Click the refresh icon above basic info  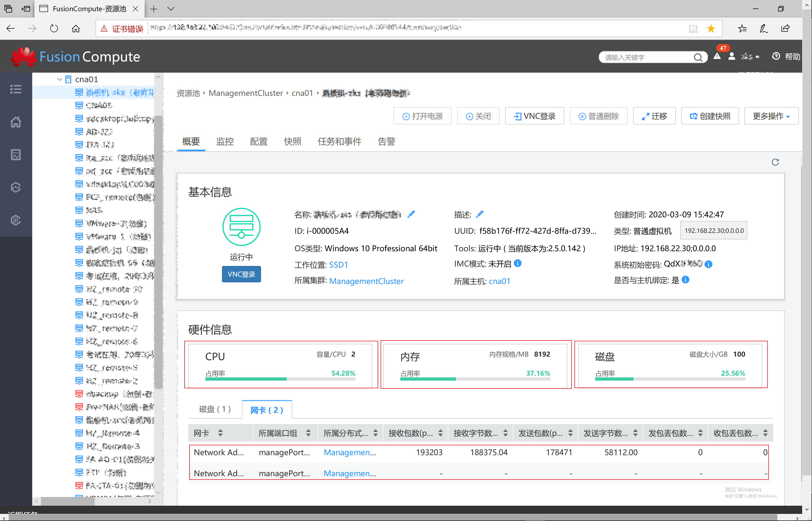(775, 162)
